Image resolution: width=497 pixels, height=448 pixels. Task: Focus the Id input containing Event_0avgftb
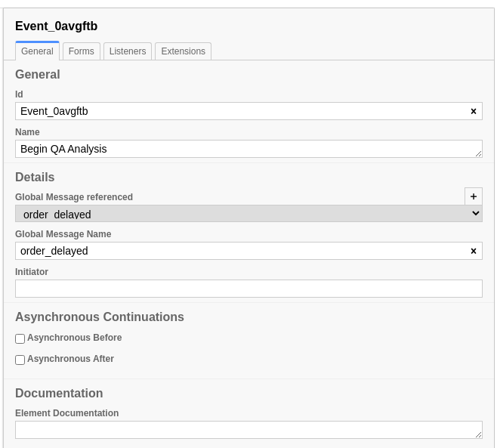pyautogui.click(x=248, y=111)
